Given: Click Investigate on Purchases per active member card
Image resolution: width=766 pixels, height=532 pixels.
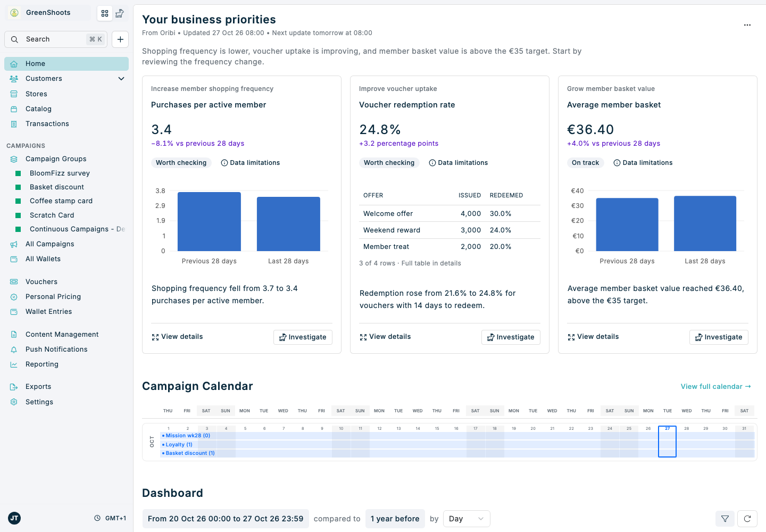Looking at the screenshot, I should pyautogui.click(x=303, y=337).
